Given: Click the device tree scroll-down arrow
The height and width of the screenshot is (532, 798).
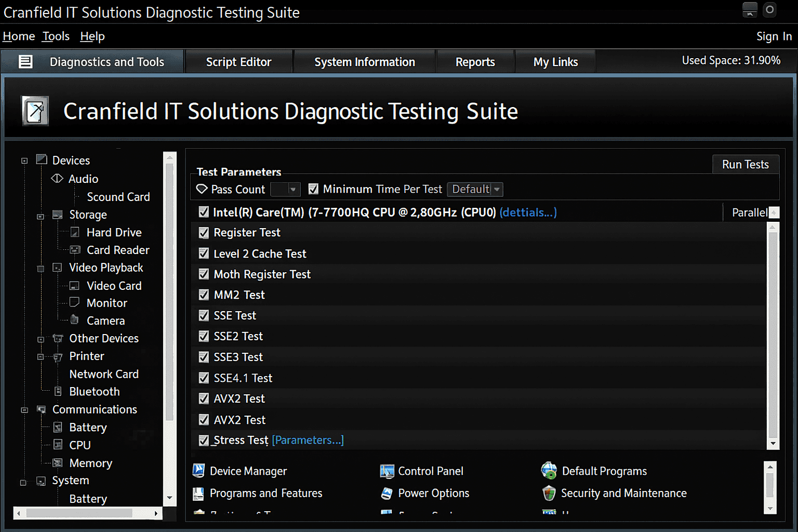Looking at the screenshot, I should [x=169, y=498].
